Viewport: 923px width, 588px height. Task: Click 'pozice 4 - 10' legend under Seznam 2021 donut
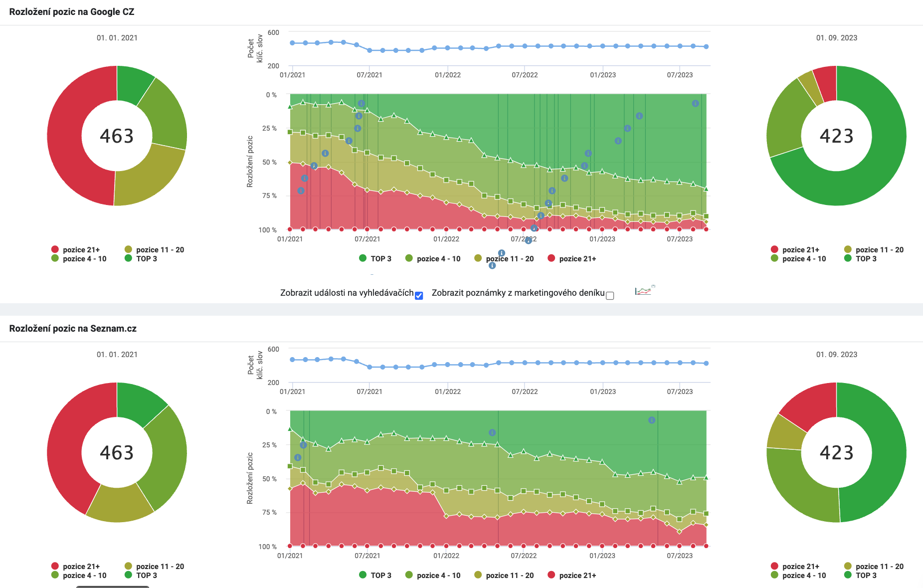tap(79, 575)
